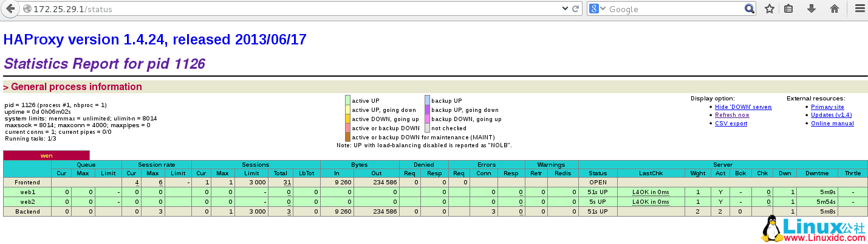This screenshot has height=244, width=868.
Task: Reload the page with the refresh icon
Action: coord(576,9)
